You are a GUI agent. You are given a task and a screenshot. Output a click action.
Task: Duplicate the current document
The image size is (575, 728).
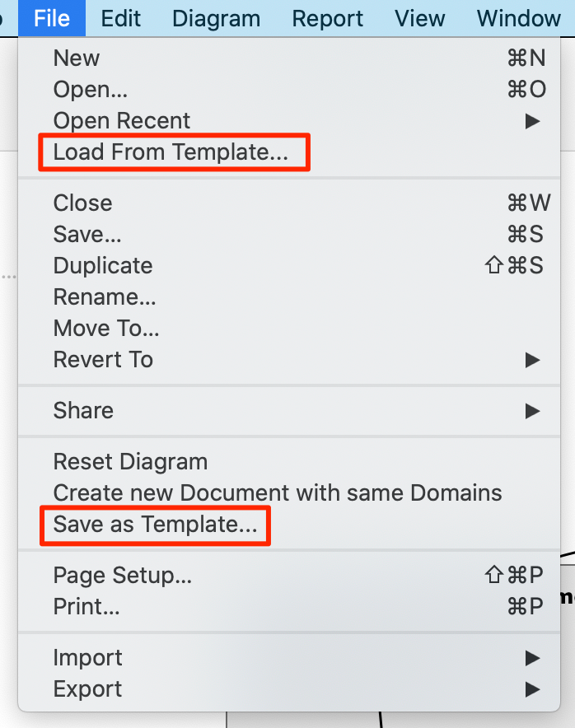(102, 265)
